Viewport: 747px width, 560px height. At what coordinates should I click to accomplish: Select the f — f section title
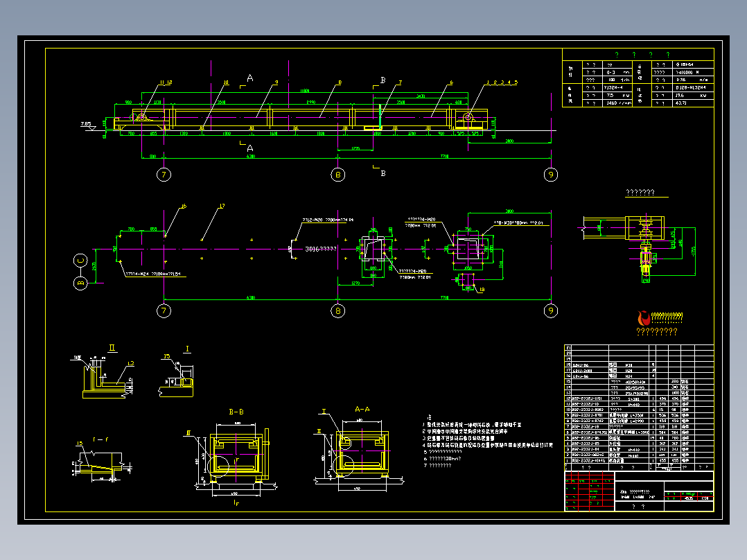click(100, 439)
